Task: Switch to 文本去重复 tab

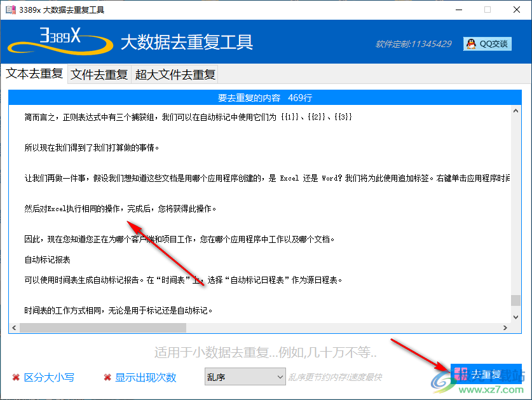Action: 34,74
